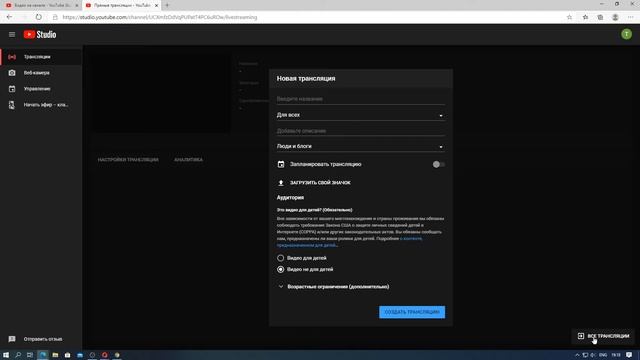Click the stream title input field
The width and height of the screenshot is (640, 360).
point(361,99)
